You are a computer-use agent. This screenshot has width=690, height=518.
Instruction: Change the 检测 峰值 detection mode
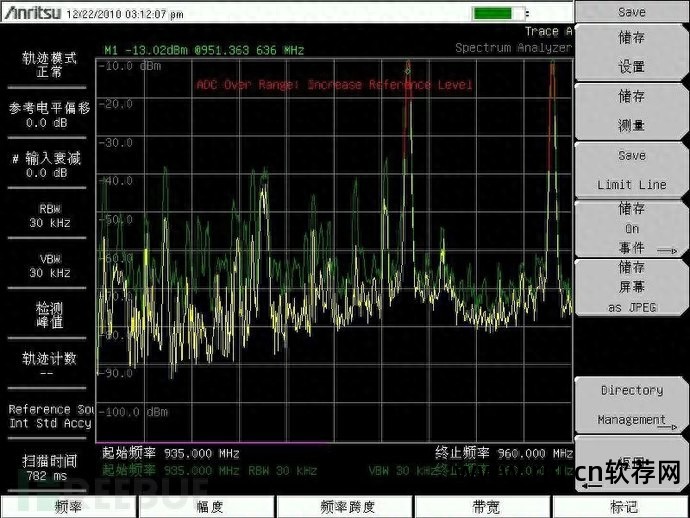pyautogui.click(x=49, y=314)
